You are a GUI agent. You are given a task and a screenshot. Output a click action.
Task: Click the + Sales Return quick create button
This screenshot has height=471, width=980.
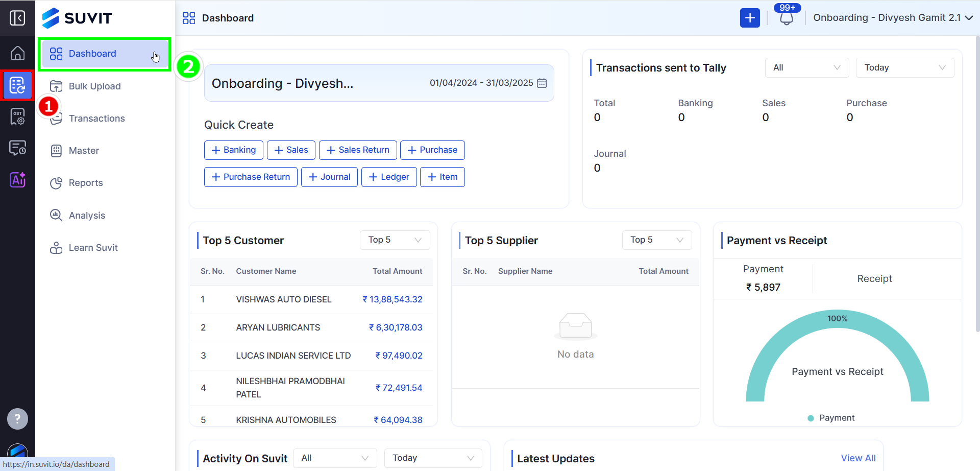tap(358, 150)
